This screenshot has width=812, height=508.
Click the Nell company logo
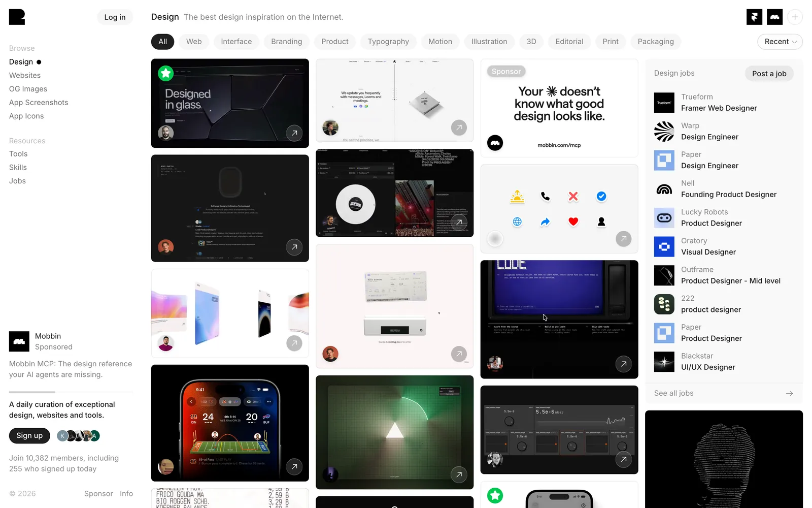coord(664,189)
